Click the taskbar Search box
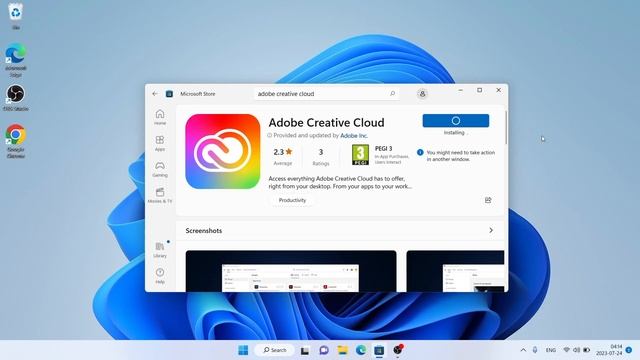This screenshot has width=640, height=360. tap(275, 350)
